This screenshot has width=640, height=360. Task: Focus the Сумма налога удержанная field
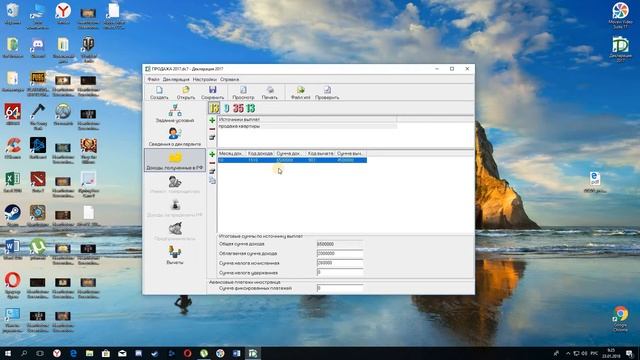340,272
